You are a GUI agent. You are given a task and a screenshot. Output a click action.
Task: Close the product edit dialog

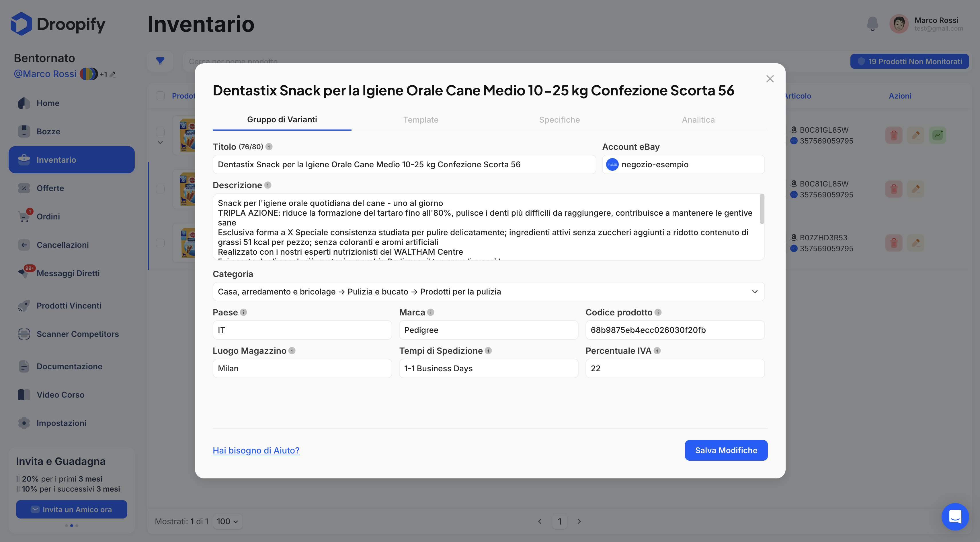point(770,79)
